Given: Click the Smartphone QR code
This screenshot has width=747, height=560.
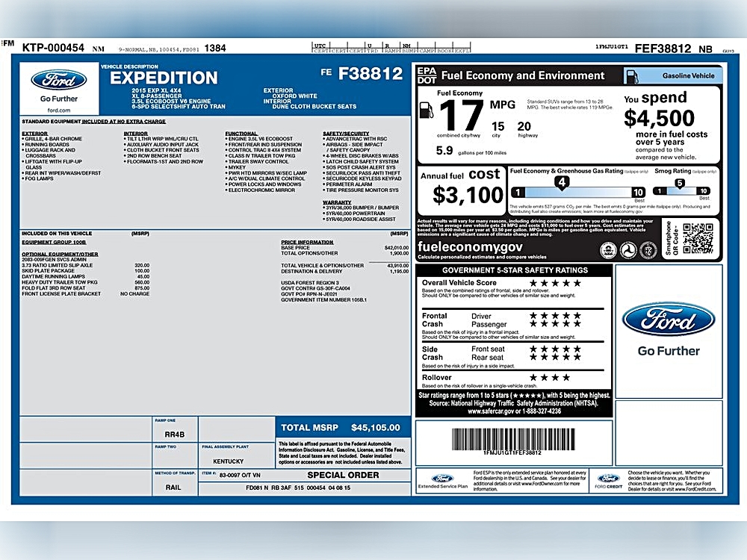Looking at the screenshot, I should tap(698, 238).
